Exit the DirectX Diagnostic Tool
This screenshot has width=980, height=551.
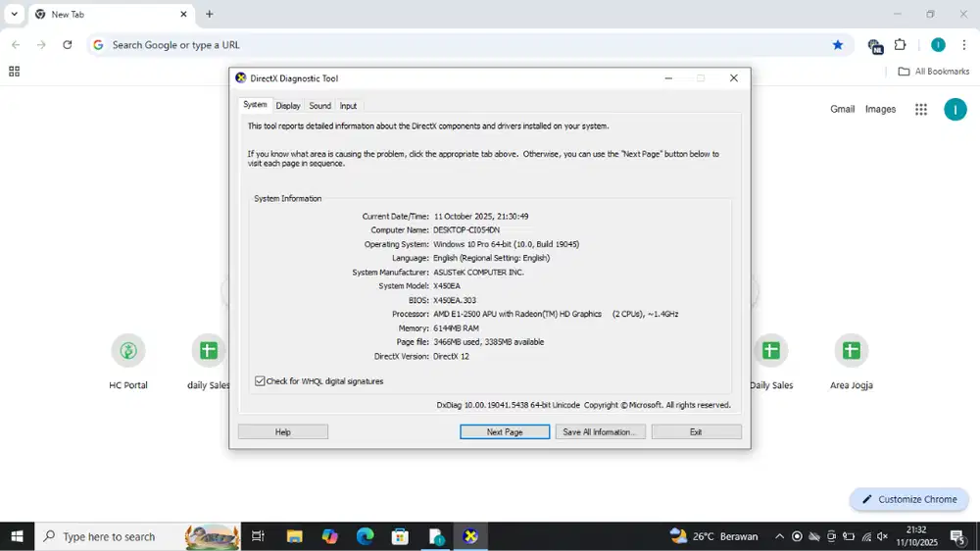point(696,431)
